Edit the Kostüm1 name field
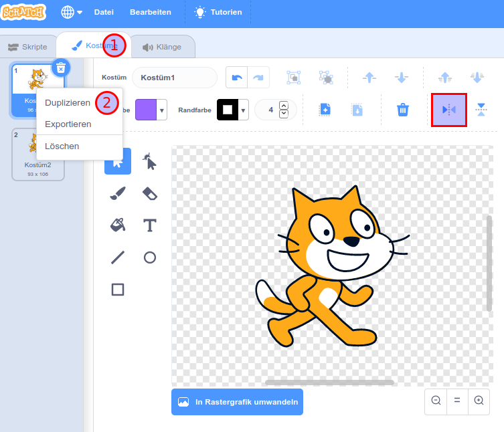 pyautogui.click(x=175, y=78)
